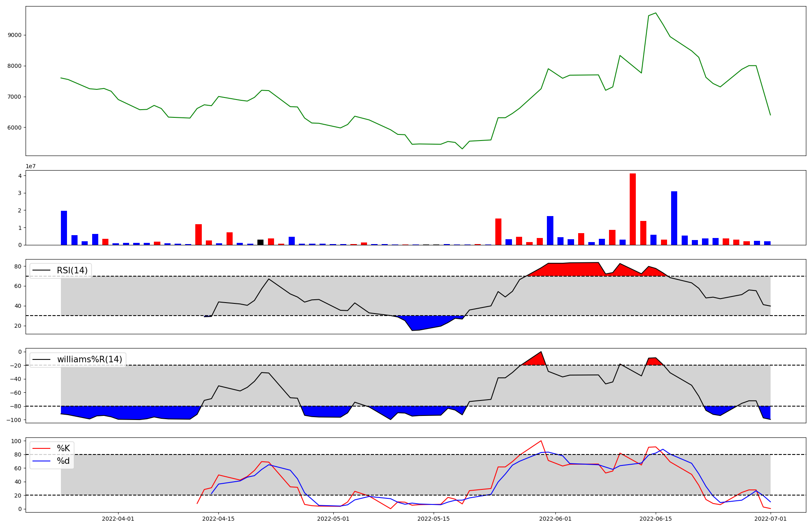Click the -80 label on Williams axis

[x=15, y=406]
